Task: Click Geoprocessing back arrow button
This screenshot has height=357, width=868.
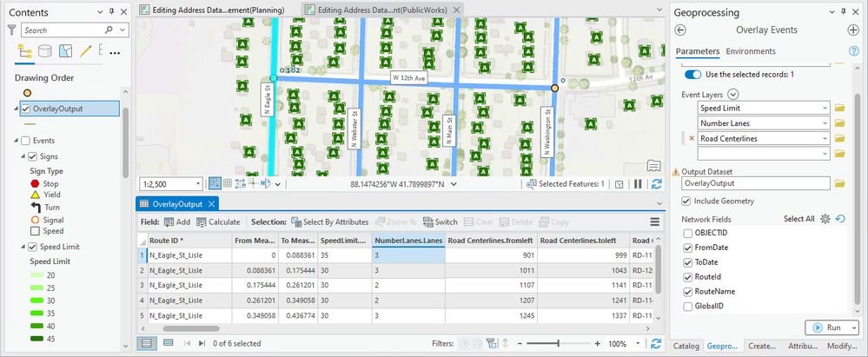Action: coord(681,30)
